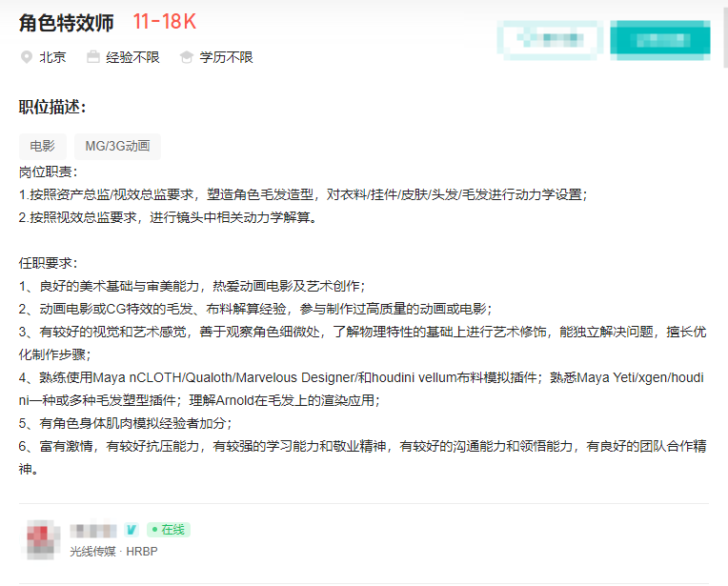Viewport: 728px width, 586px height.
Task: Click the 任职要求 heading text
Action: (48, 263)
